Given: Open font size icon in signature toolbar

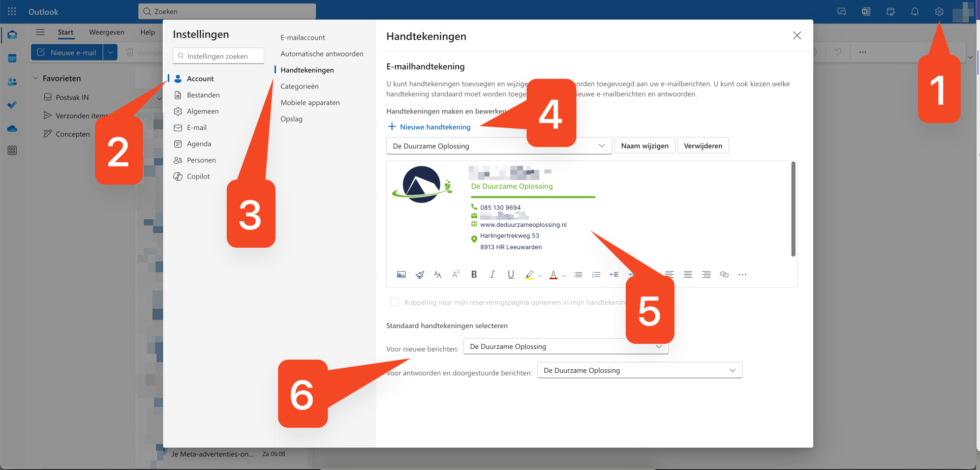Looking at the screenshot, I should coord(456,275).
